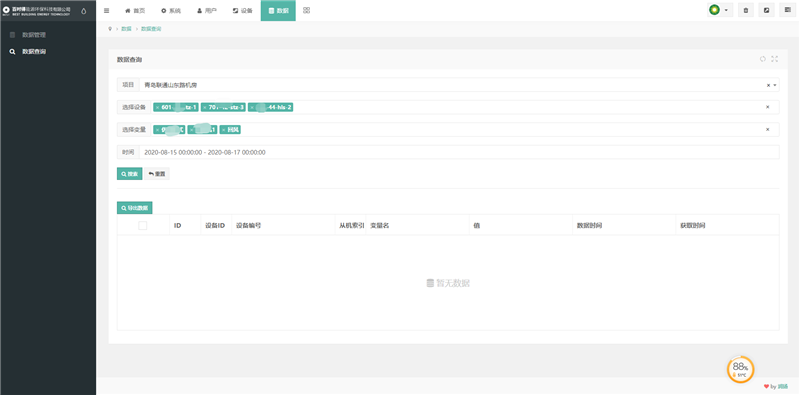Click the 设备ID column header
The width and height of the screenshot is (800, 395).
[215, 225]
